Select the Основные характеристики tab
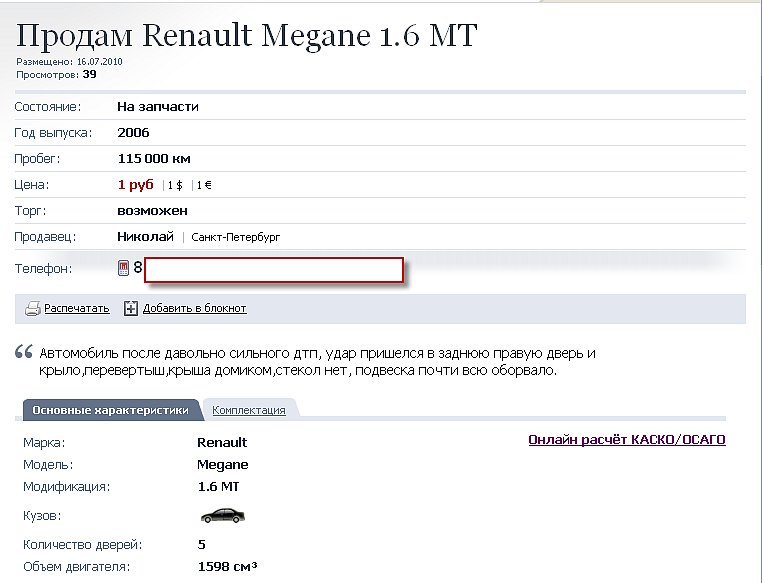The width and height of the screenshot is (762, 583). 111,410
